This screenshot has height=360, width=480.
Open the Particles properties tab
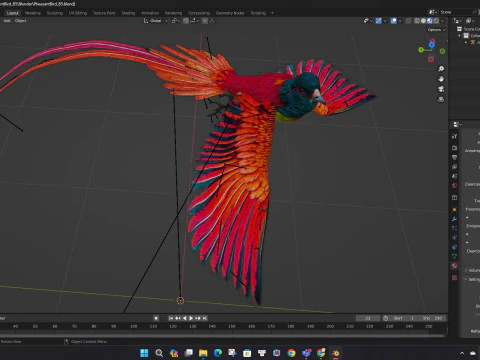click(454, 228)
